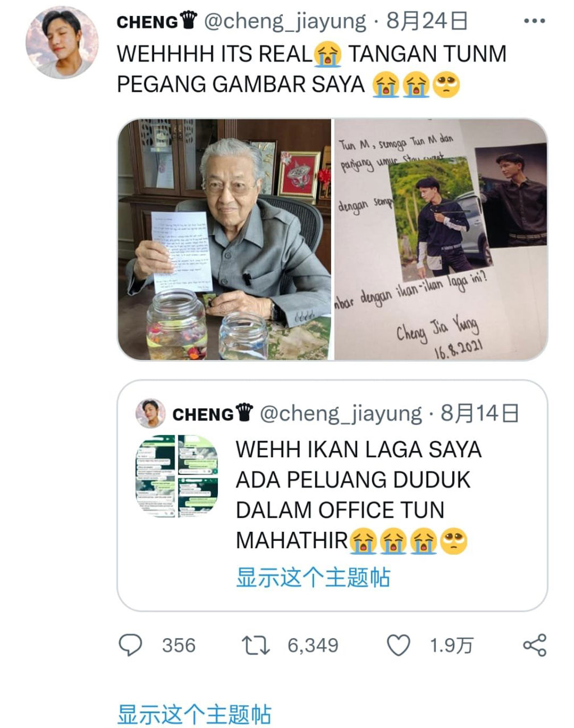View the 356 replies count
Image resolution: width=574 pixels, height=728 pixels.
pyautogui.click(x=179, y=646)
